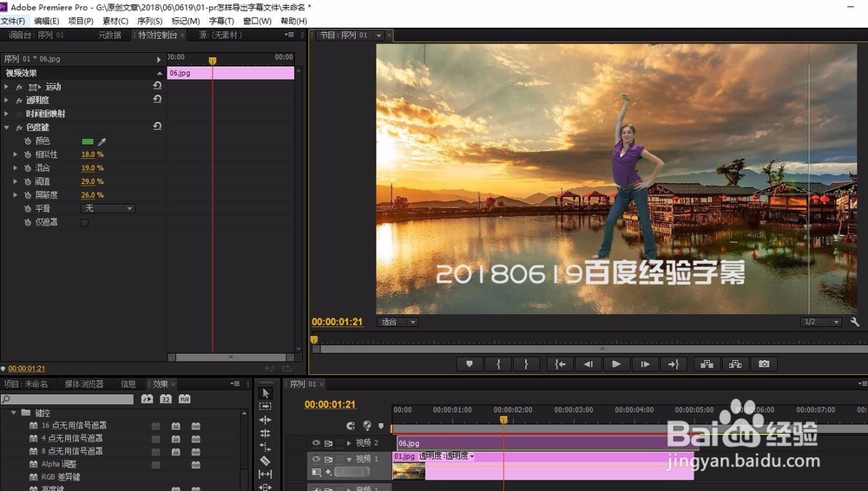Select the Selection arrow tool
868x491 pixels.
(266, 393)
